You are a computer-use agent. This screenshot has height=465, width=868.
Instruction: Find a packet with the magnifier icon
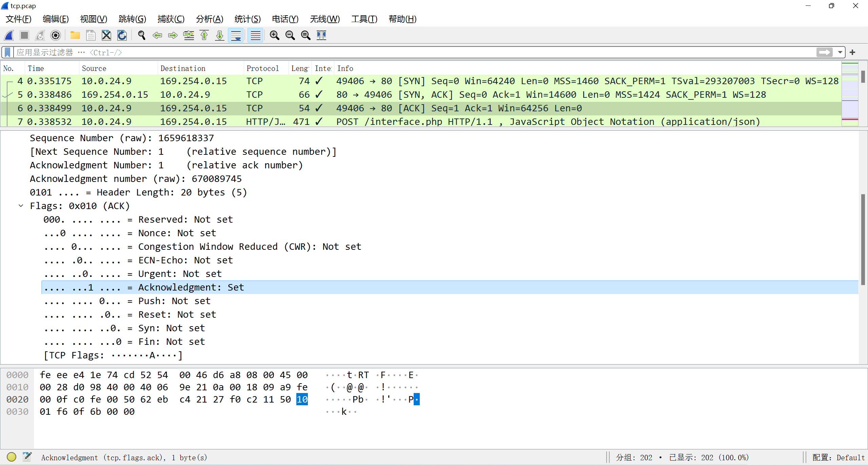(x=142, y=35)
